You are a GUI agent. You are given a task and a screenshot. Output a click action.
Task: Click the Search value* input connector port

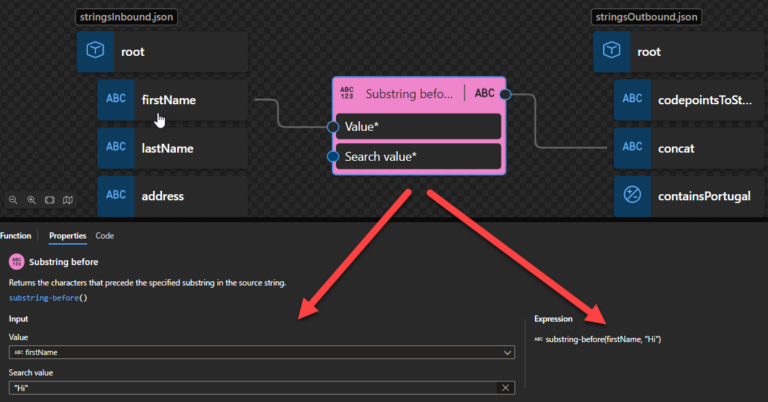pos(333,157)
